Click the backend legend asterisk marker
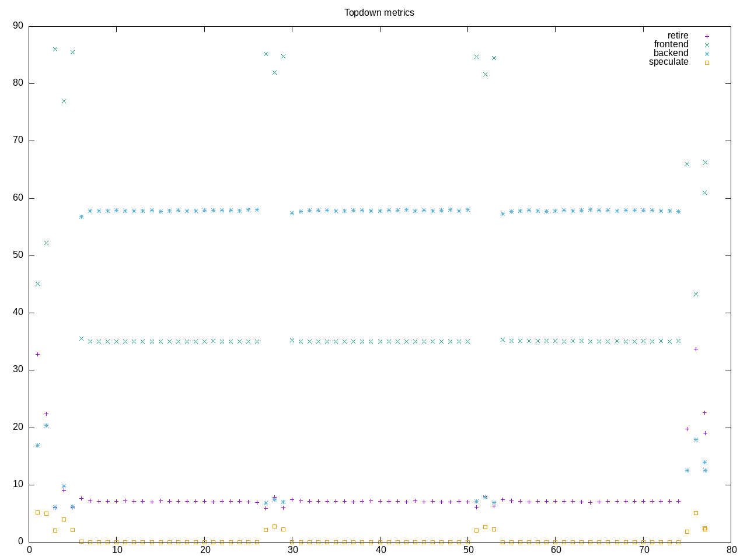 pyautogui.click(x=706, y=54)
